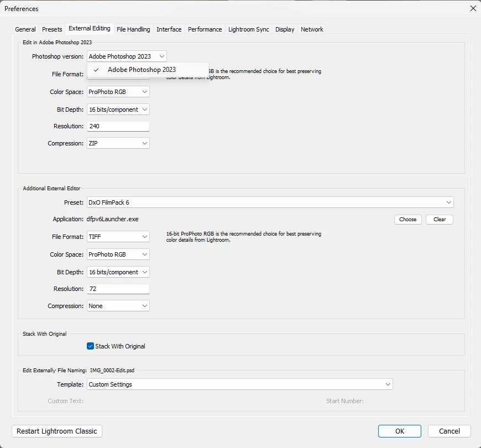Viewport: 481px width, 448px height.
Task: Open the external editor Color Space dropdown
Action: tap(118, 254)
